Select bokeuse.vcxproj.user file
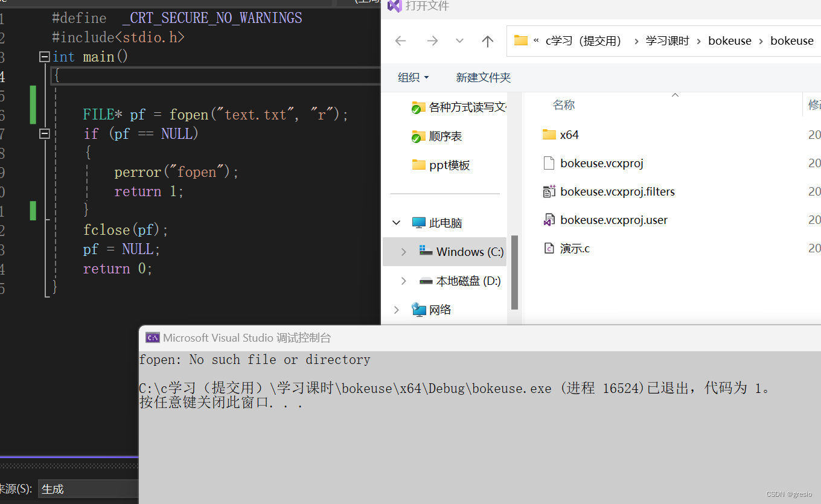Screen dimensions: 821x504 point(613,220)
